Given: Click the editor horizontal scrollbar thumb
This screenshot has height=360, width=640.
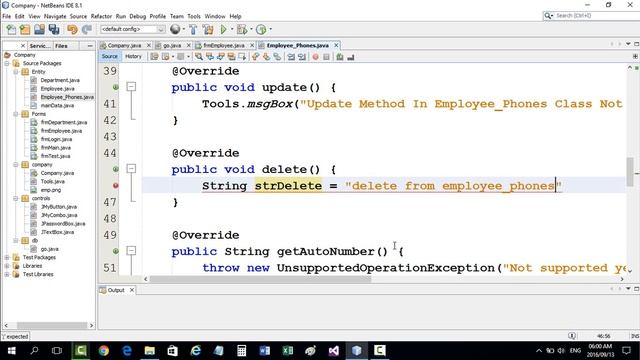Looking at the screenshot, I should pyautogui.click(x=260, y=279).
